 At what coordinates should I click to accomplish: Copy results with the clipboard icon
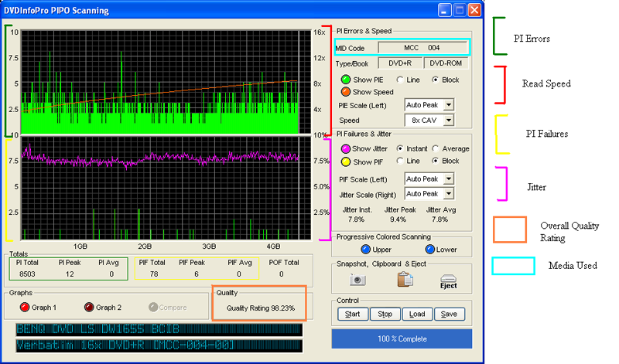[405, 279]
